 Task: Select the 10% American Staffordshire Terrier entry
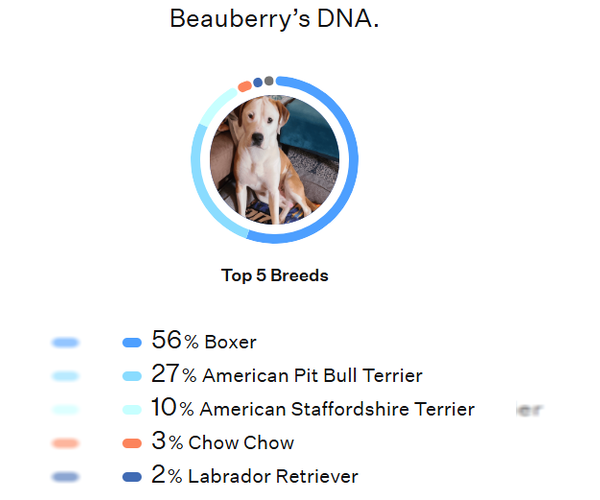[x=312, y=409]
